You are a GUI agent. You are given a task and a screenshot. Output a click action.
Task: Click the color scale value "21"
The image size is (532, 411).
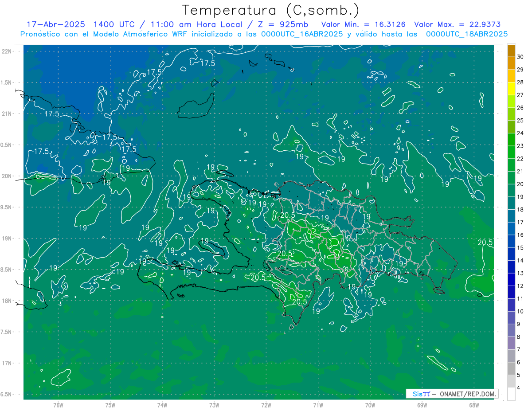click(520, 172)
